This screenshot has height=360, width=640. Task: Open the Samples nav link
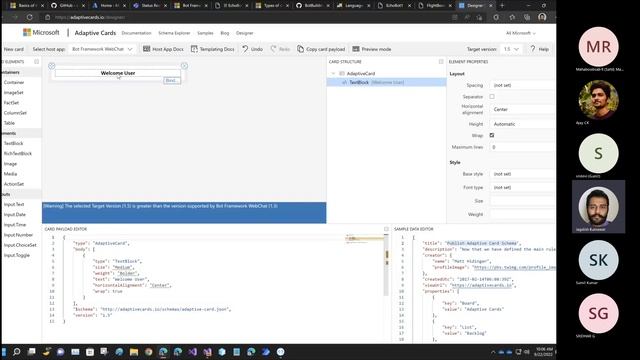[205, 33]
